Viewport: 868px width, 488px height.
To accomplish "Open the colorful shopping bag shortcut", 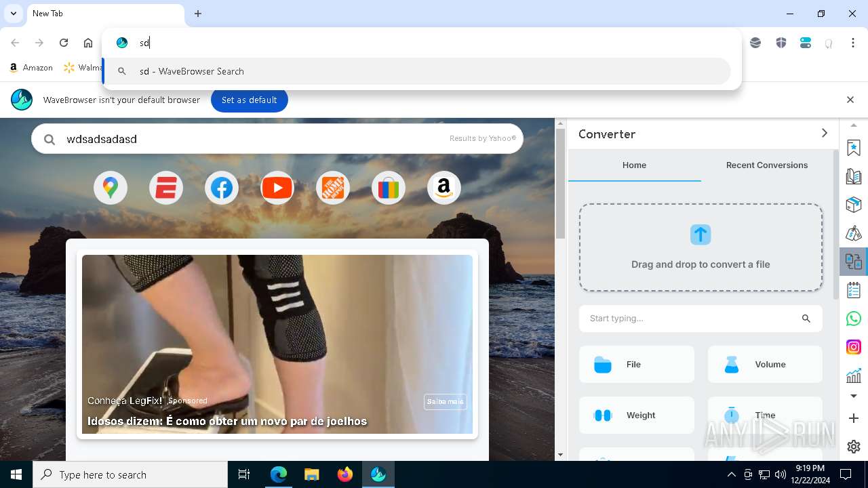I will click(389, 188).
